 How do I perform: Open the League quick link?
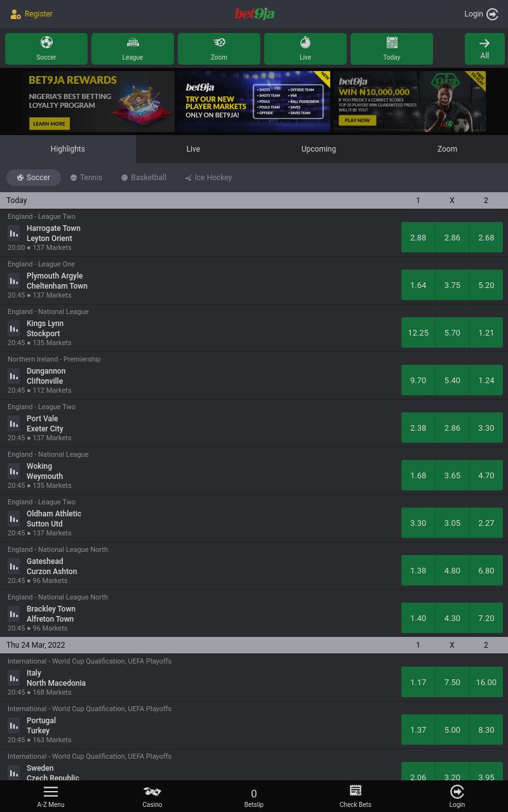pyautogui.click(x=133, y=49)
